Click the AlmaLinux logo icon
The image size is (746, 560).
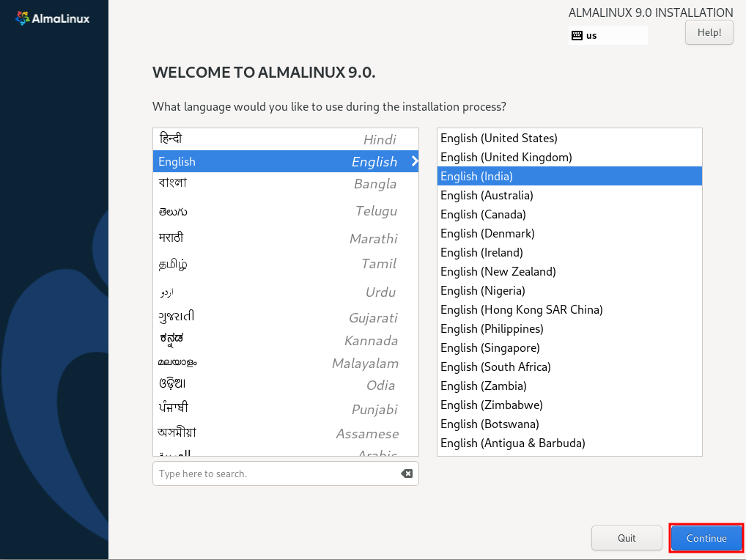[21, 18]
